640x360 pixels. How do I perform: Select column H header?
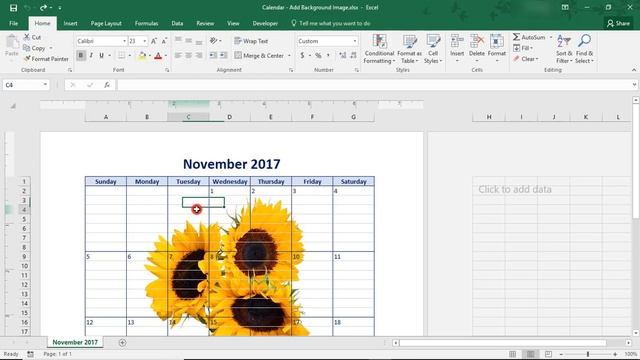489,117
